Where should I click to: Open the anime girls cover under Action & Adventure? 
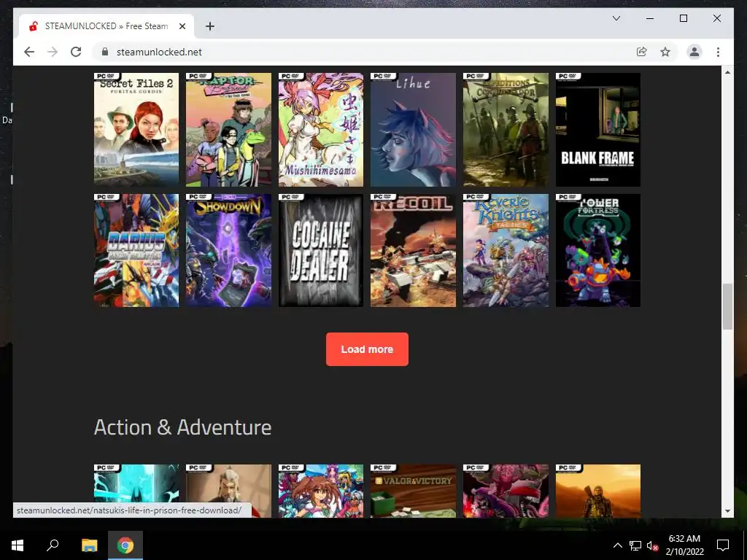[321, 491]
